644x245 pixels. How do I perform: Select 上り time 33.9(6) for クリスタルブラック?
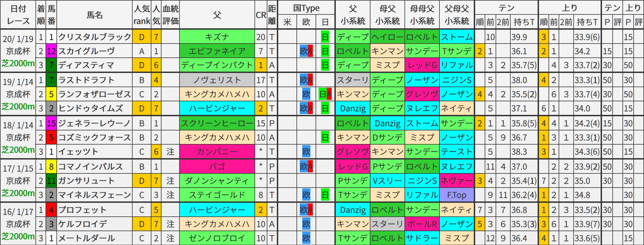[587, 37]
